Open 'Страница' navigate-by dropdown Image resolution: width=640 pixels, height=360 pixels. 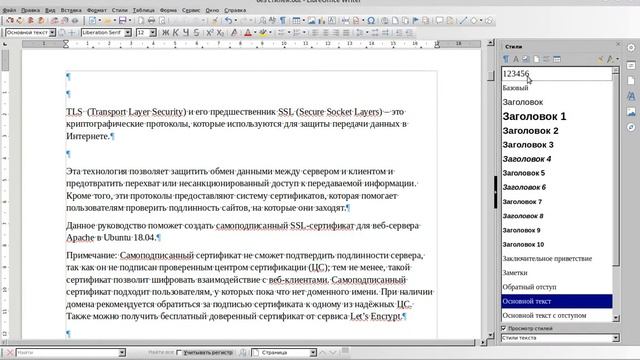pyautogui.click(x=313, y=352)
